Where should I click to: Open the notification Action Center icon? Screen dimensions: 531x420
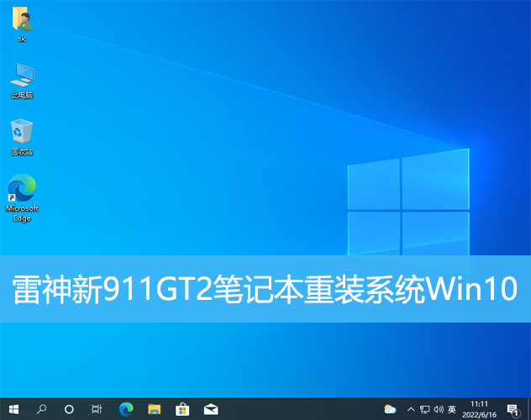point(513,409)
